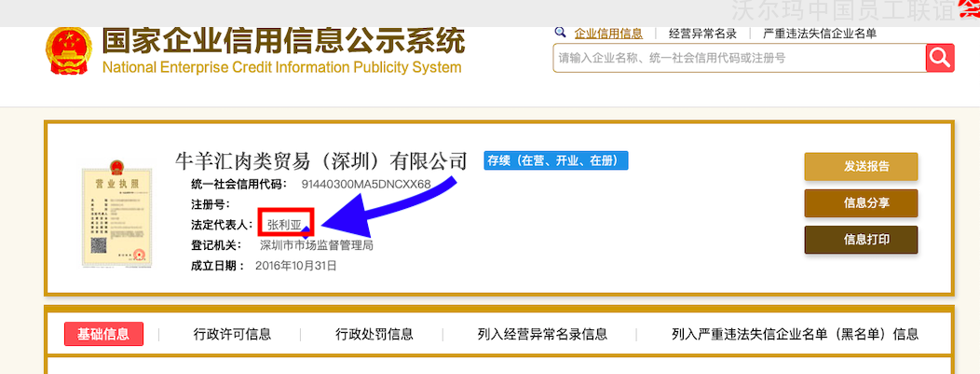Viewport: 980px width, 374px height.
Task: Open the 列入经营异常名录信息 tab
Action: [542, 334]
